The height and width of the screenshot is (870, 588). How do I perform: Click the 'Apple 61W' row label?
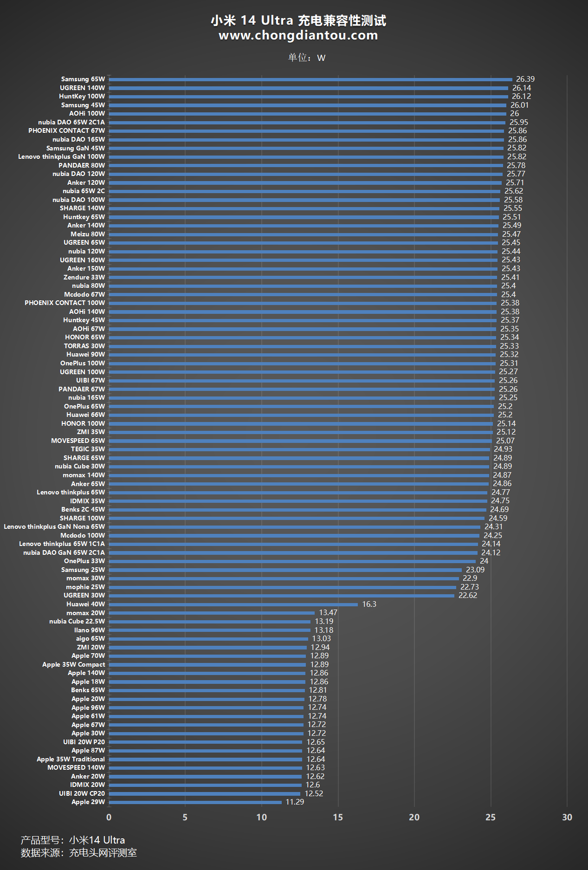88,716
